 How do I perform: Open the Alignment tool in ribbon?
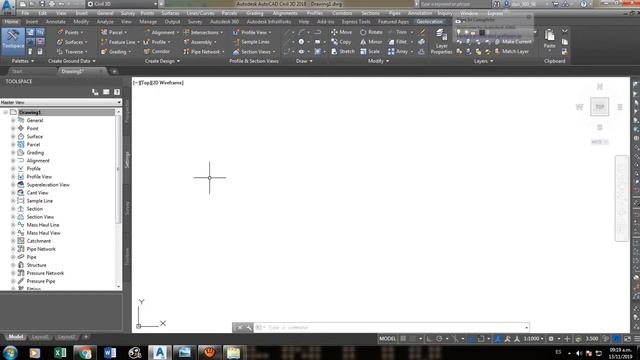coord(161,32)
